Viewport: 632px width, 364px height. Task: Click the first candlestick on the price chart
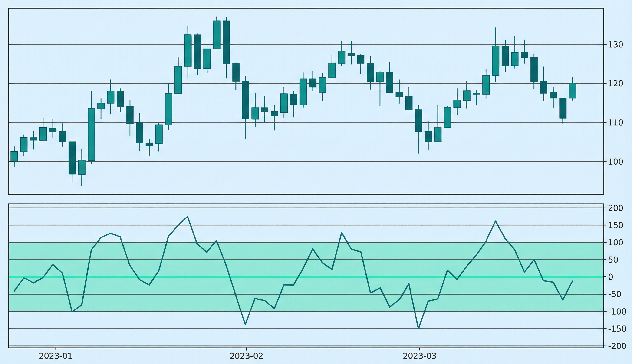[14, 156]
